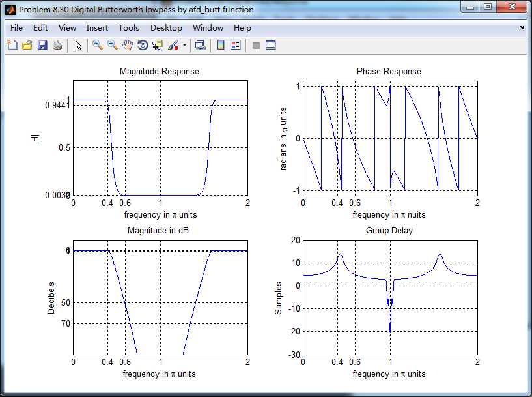Save the figure with the floppy disk icon
Viewport: 532px width, 397px height.
pos(42,45)
